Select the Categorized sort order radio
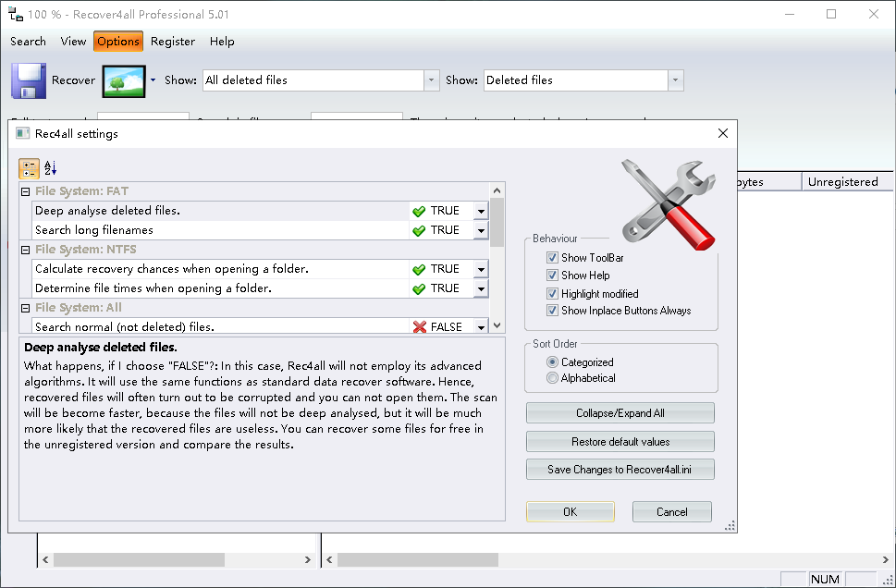Viewport: 896px width, 588px height. tap(552, 362)
